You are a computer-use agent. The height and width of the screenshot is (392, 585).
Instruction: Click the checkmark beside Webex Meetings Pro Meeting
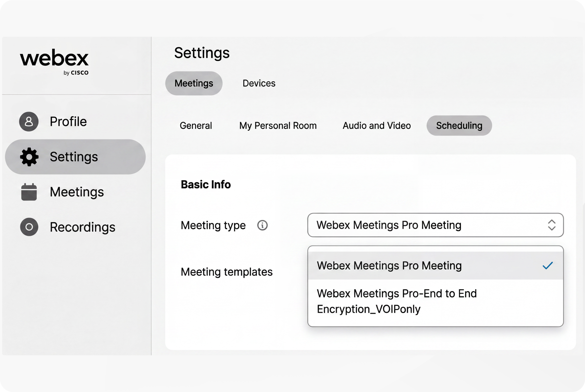pos(547,265)
